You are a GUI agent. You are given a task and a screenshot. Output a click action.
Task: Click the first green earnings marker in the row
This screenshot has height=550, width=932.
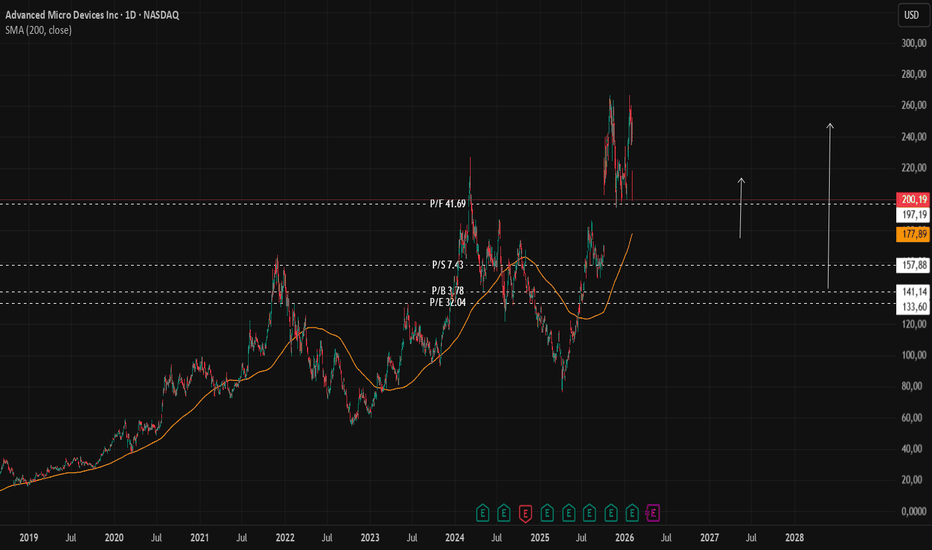pos(483,513)
